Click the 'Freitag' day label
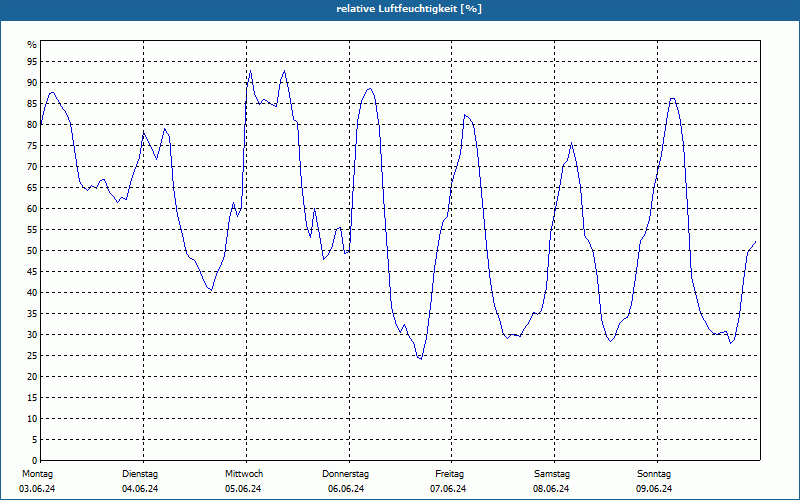 point(449,474)
